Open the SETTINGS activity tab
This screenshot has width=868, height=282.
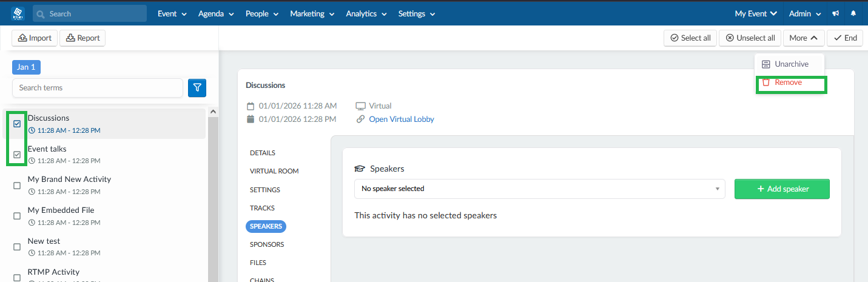click(x=265, y=190)
